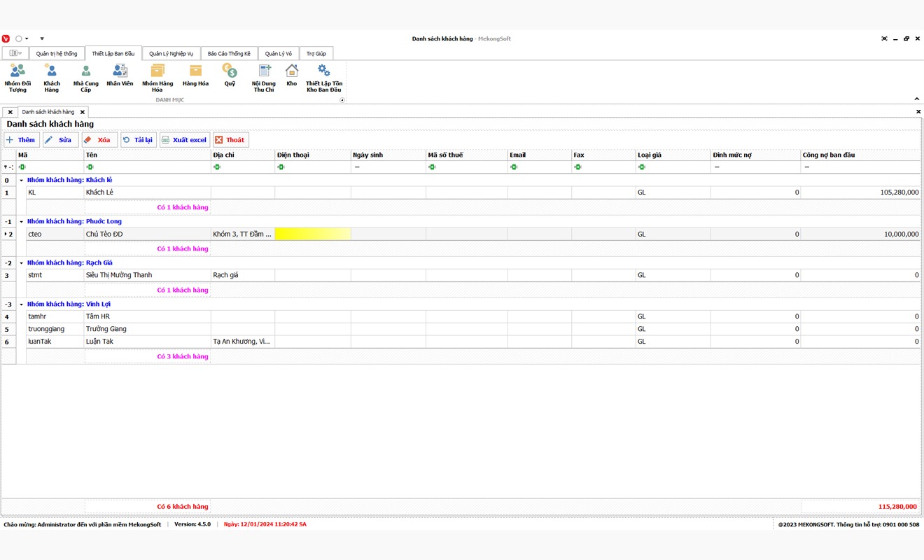924x560 pixels.
Task: Collapse the Vĩnh Lợi customer group
Action: tap(21, 304)
